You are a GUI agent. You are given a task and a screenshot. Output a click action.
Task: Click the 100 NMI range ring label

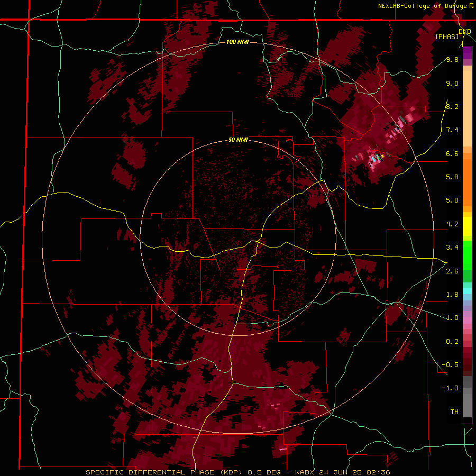pyautogui.click(x=237, y=42)
